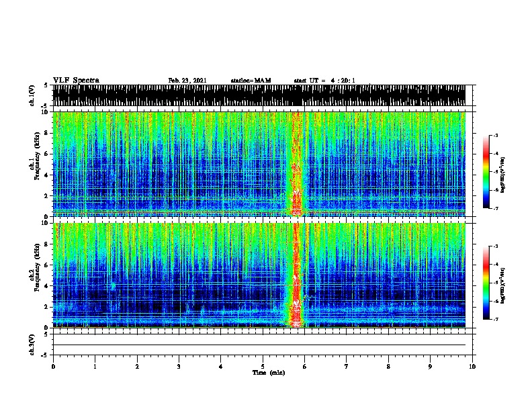Click the "start UT = 4:20:1" text

pyautogui.click(x=324, y=81)
